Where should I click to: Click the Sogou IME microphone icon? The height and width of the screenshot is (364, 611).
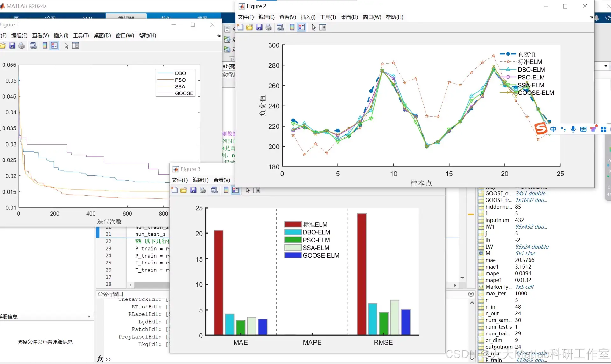[573, 129]
